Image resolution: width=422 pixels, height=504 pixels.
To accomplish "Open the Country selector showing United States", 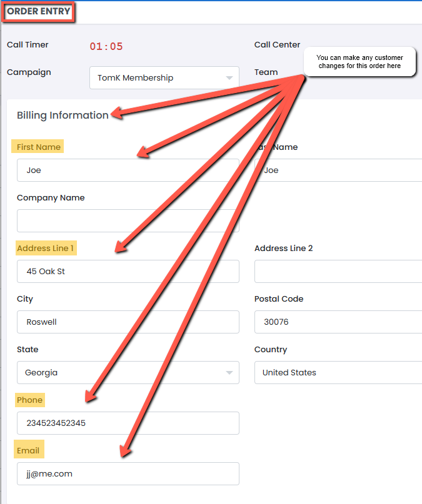I will [338, 373].
